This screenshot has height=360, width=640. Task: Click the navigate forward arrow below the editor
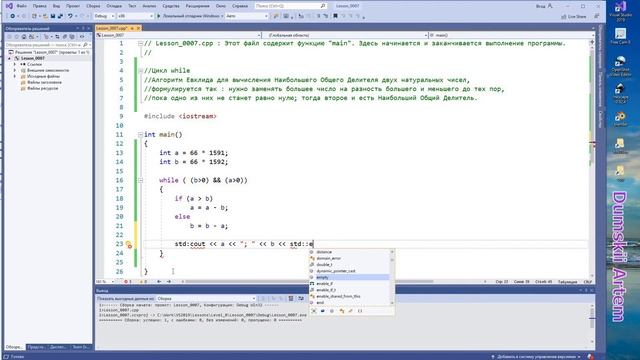point(169,282)
